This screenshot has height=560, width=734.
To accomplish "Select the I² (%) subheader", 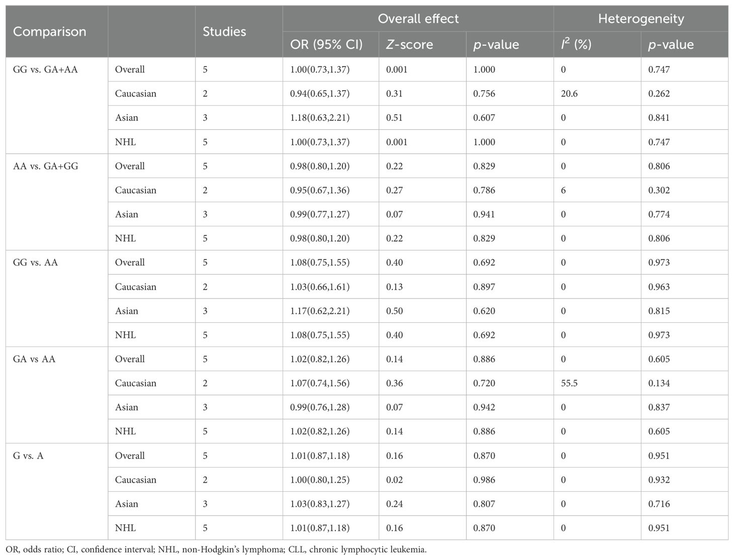I will coord(576,44).
